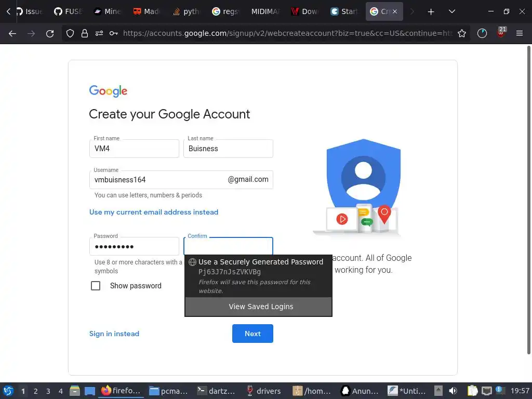532x399 pixels.
Task: Reload the current page
Action: 50,33
